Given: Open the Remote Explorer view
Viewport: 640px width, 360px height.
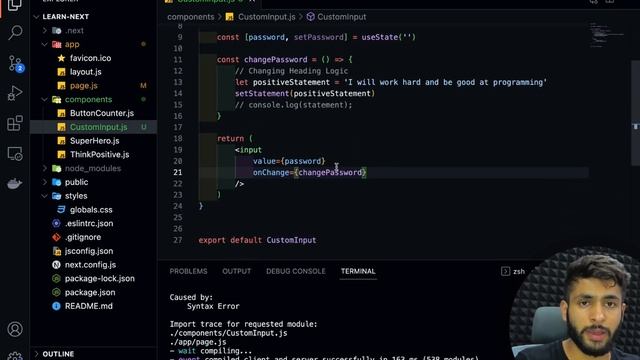Looking at the screenshot, I should [x=15, y=154].
